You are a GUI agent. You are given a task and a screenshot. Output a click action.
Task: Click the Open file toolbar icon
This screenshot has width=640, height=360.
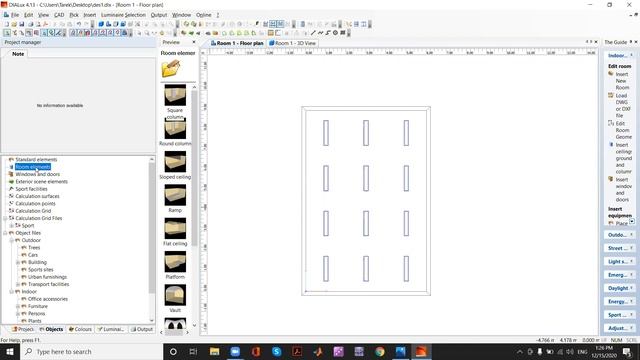(x=14, y=24)
